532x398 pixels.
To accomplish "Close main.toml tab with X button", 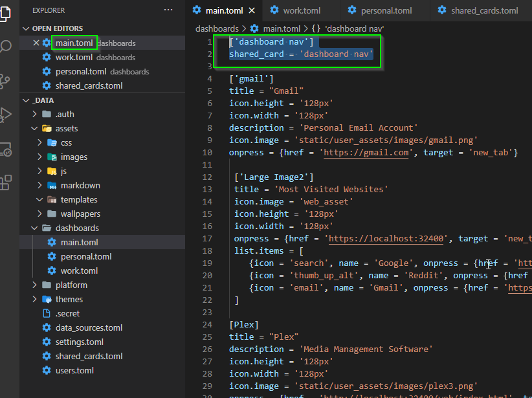I will (x=252, y=10).
